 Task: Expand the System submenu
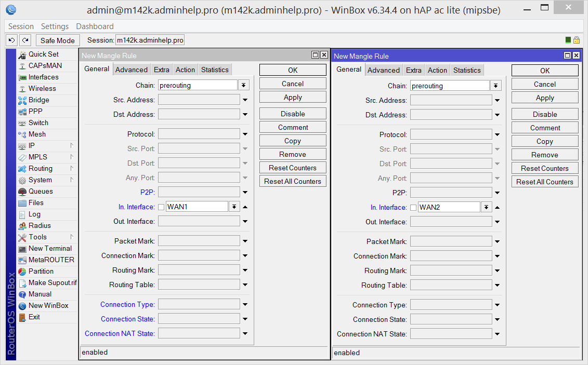(72, 180)
